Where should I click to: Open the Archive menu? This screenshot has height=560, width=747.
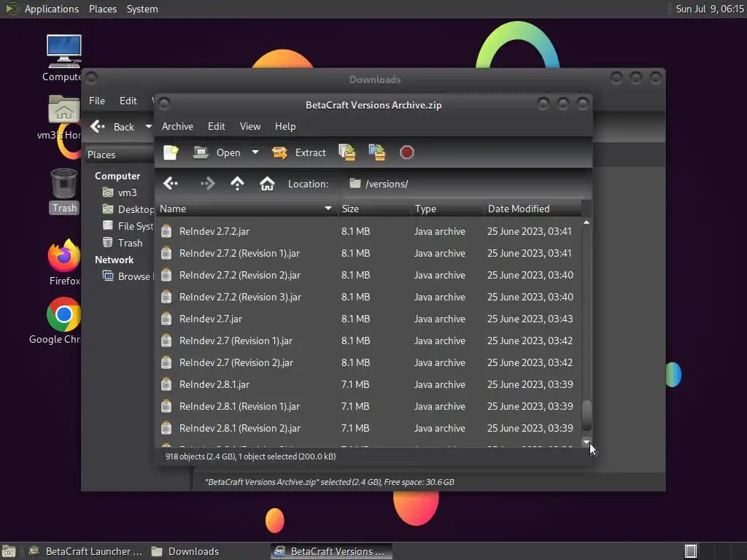coord(177,126)
